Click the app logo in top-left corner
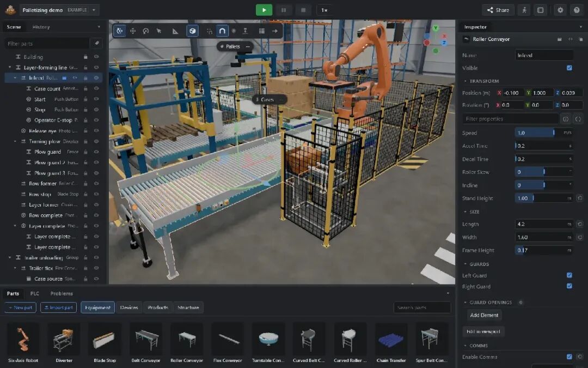The width and height of the screenshot is (588, 368). coord(10,10)
